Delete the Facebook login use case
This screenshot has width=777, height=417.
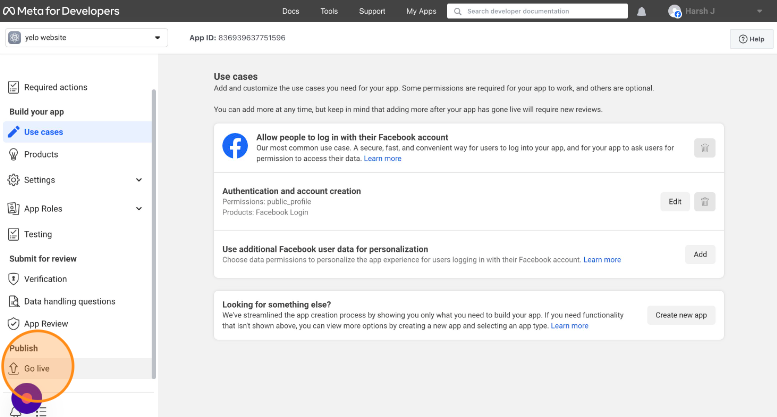[x=704, y=148]
